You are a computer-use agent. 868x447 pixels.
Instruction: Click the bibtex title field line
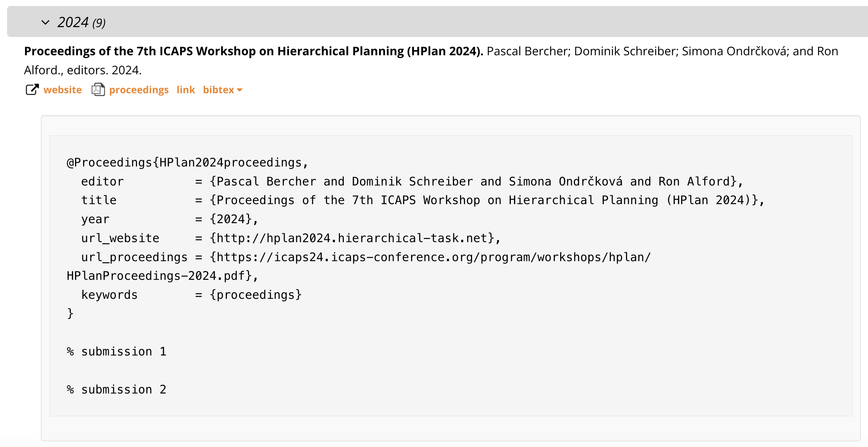click(423, 200)
